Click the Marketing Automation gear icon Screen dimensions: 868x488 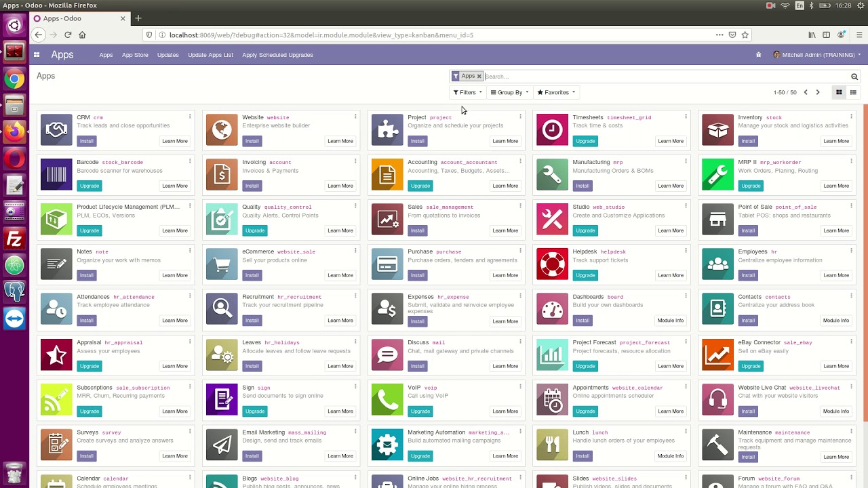click(387, 445)
